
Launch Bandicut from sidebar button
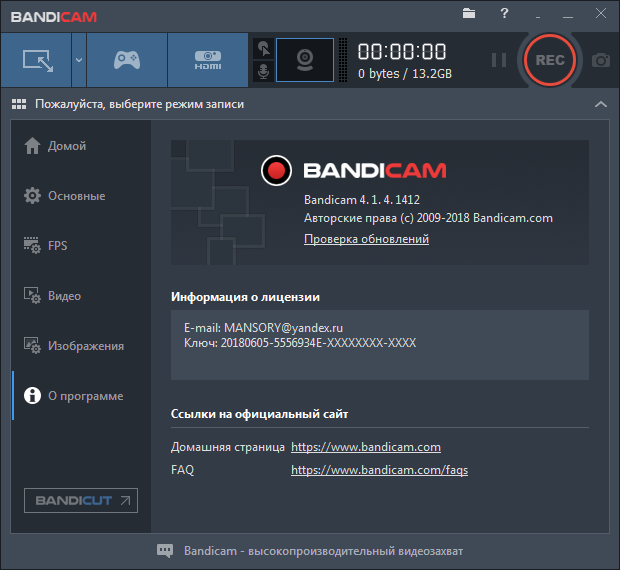(x=81, y=500)
